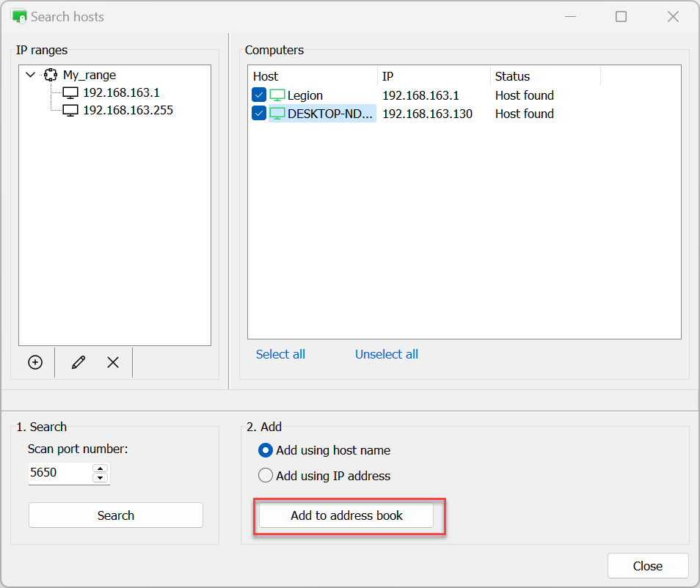Click the DESKTOP-ND host monitor icon
Viewport: 700px width, 588px height.
(277, 114)
